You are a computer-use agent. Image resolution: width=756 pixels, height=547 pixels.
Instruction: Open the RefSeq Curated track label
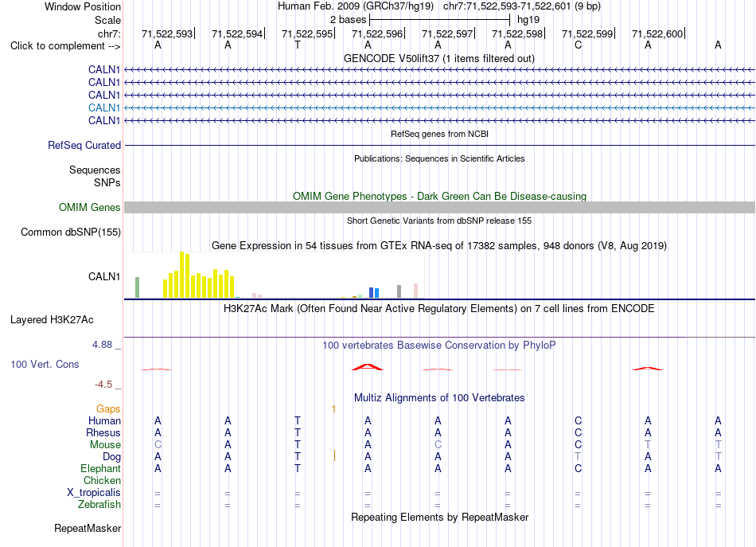[x=84, y=145]
